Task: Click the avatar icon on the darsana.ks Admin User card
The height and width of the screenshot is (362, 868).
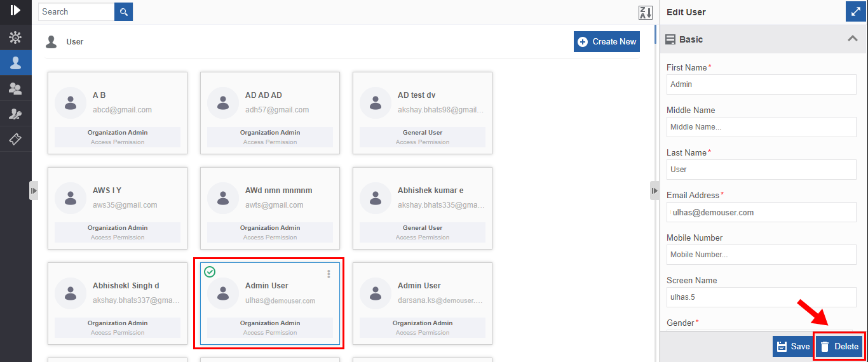Action: pyautogui.click(x=376, y=293)
